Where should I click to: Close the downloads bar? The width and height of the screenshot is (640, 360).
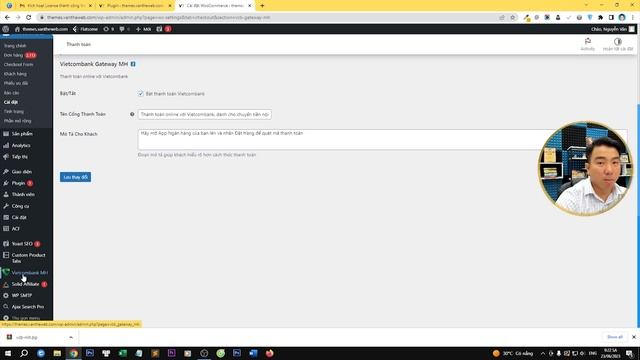(x=633, y=337)
